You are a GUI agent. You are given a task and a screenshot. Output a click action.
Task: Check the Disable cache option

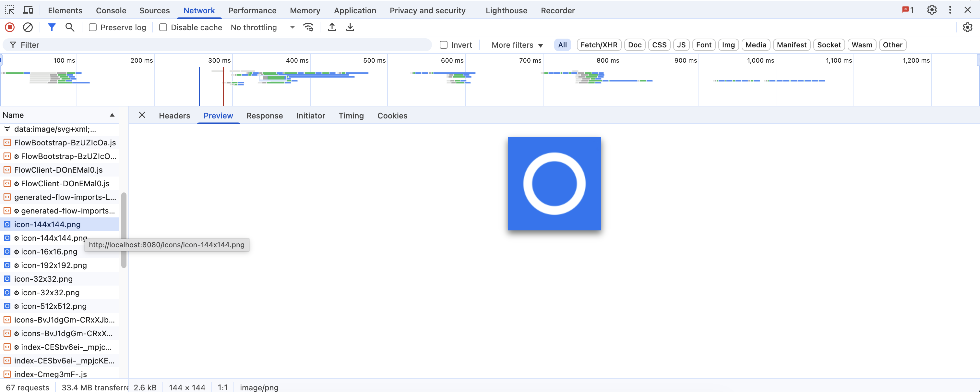point(163,27)
